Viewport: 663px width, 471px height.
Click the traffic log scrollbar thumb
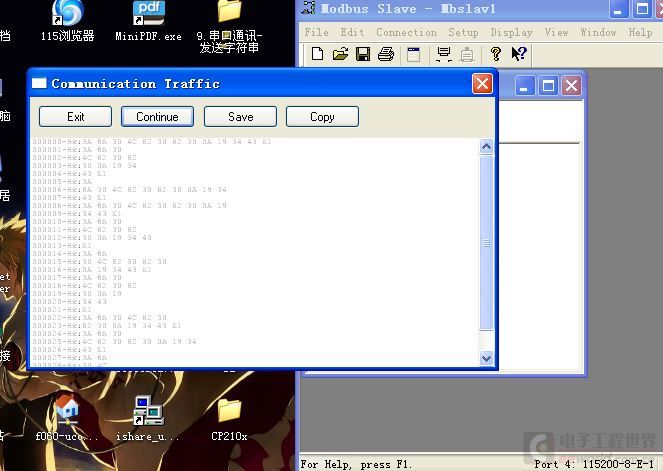486,243
